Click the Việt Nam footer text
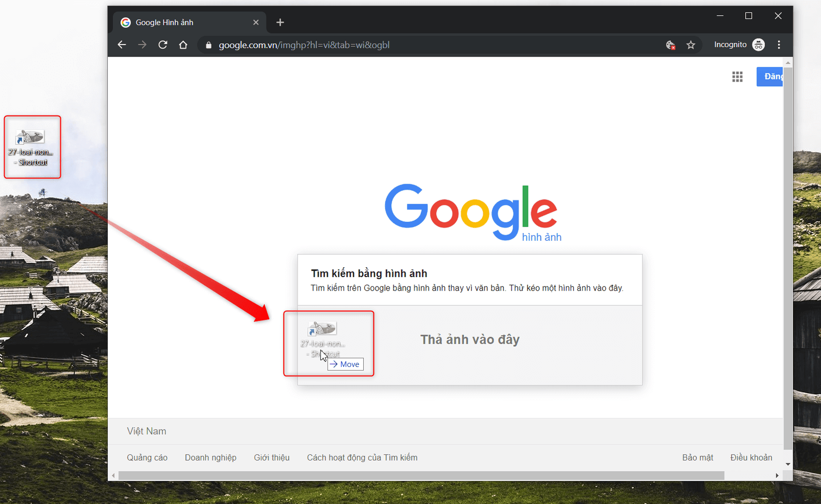The height and width of the screenshot is (504, 821). [x=147, y=431]
